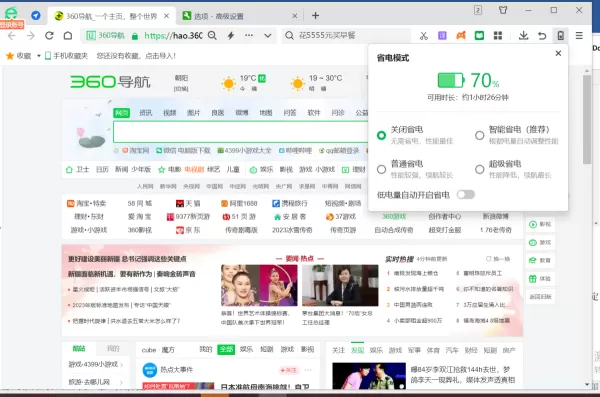Close the 选项 - 高级设置 tab
The width and height of the screenshot is (600, 397).
pyautogui.click(x=295, y=16)
